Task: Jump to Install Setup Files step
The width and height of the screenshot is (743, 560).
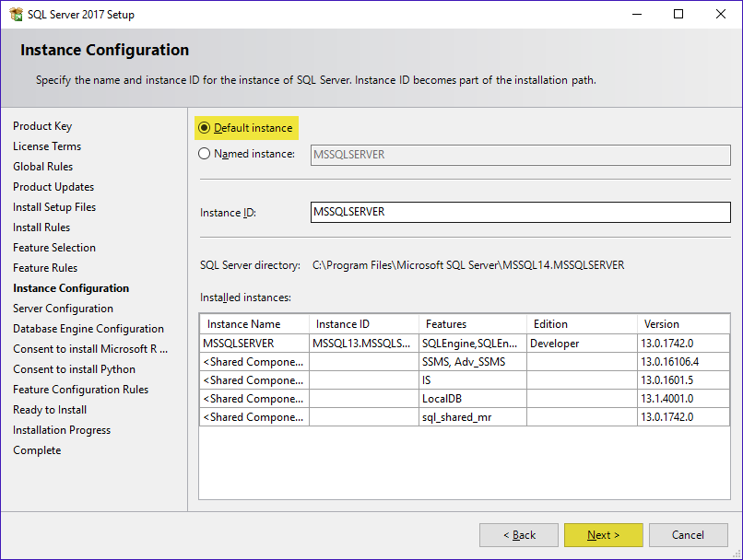Action: tap(54, 207)
